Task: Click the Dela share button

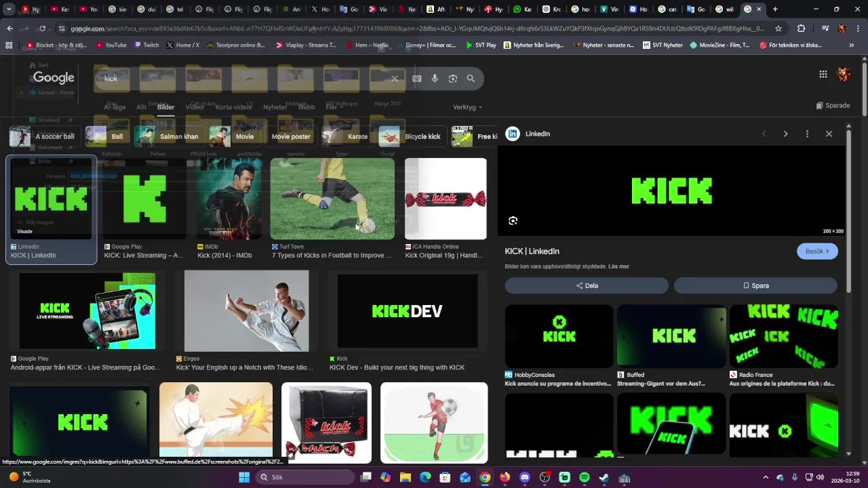Action: pyautogui.click(x=587, y=285)
